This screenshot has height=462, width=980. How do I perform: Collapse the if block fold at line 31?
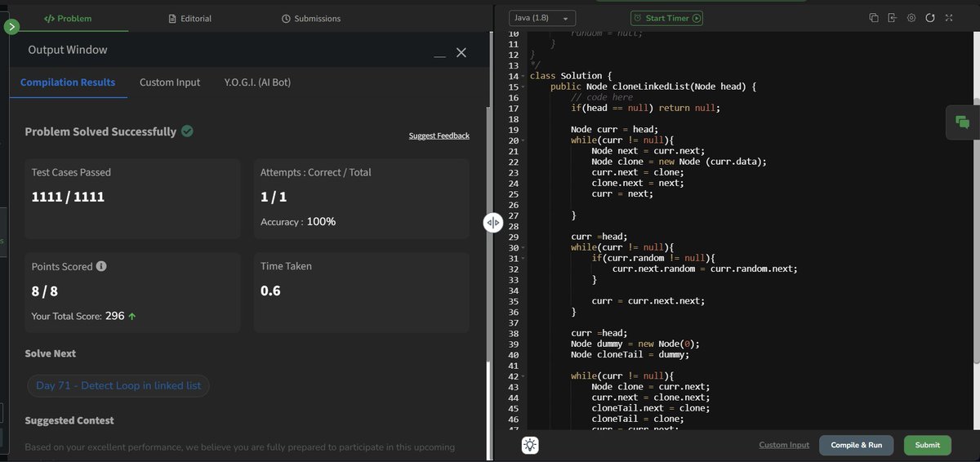523,258
